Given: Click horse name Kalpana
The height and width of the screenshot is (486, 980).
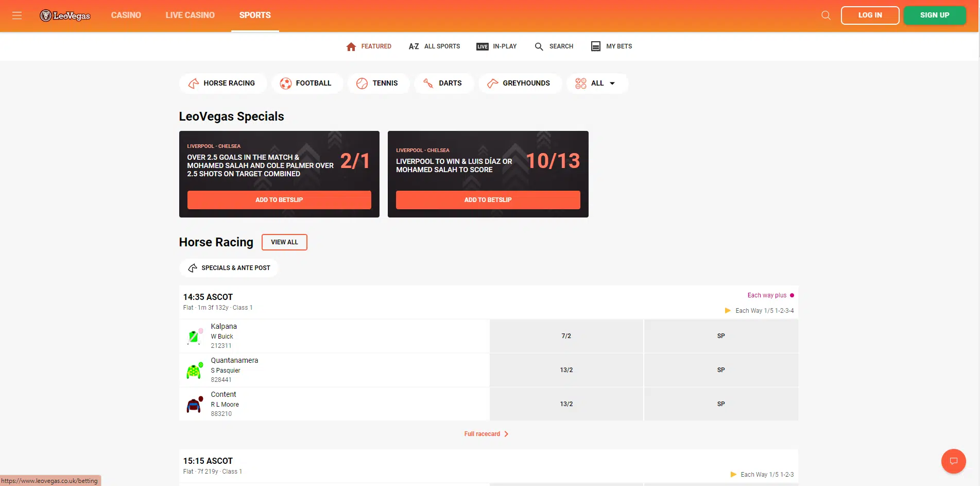Looking at the screenshot, I should point(224,327).
